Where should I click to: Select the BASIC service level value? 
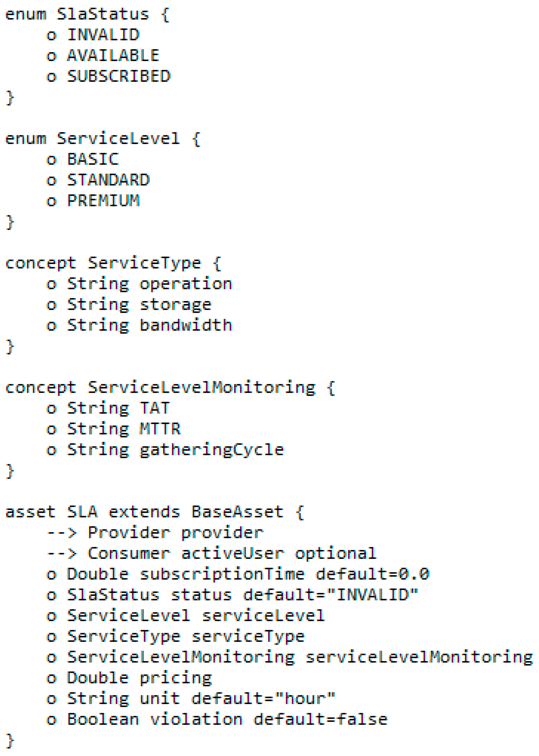tap(93, 159)
